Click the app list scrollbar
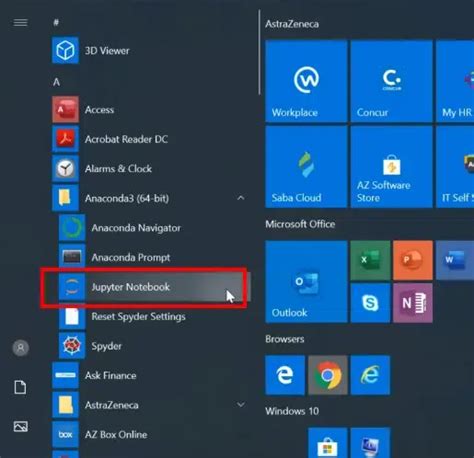Viewport: 474px width, 458px height. point(259,52)
